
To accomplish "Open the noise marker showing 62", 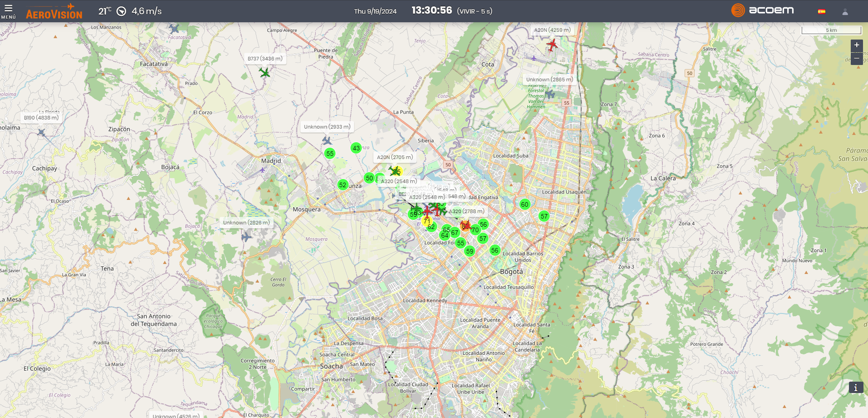I will [431, 227].
